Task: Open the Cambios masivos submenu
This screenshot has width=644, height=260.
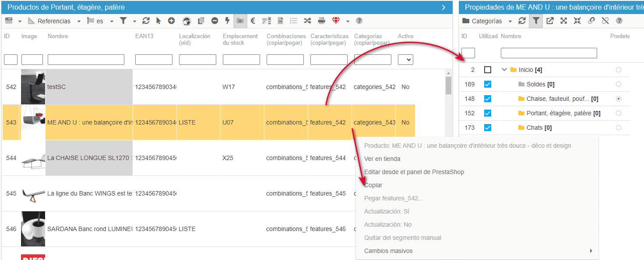Action: point(477,251)
